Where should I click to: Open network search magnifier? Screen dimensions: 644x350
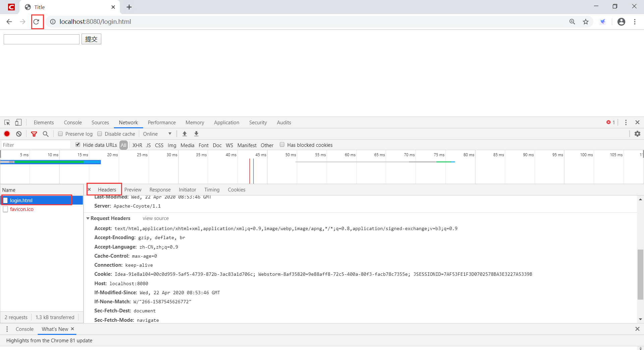point(46,134)
